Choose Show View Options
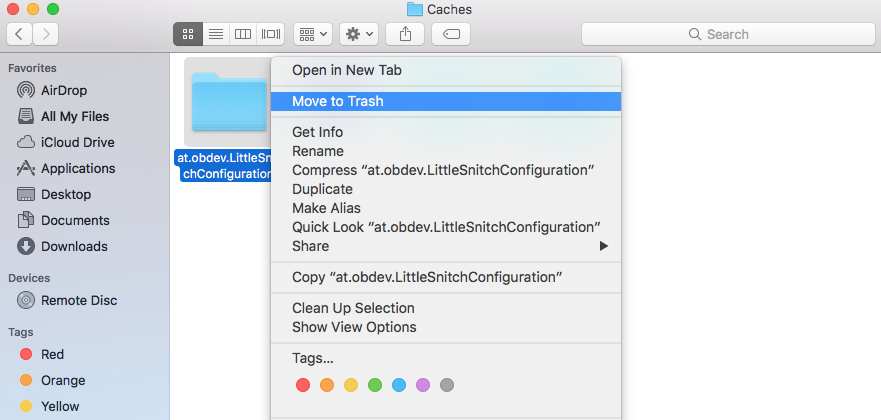This screenshot has width=881, height=420. pos(446,327)
